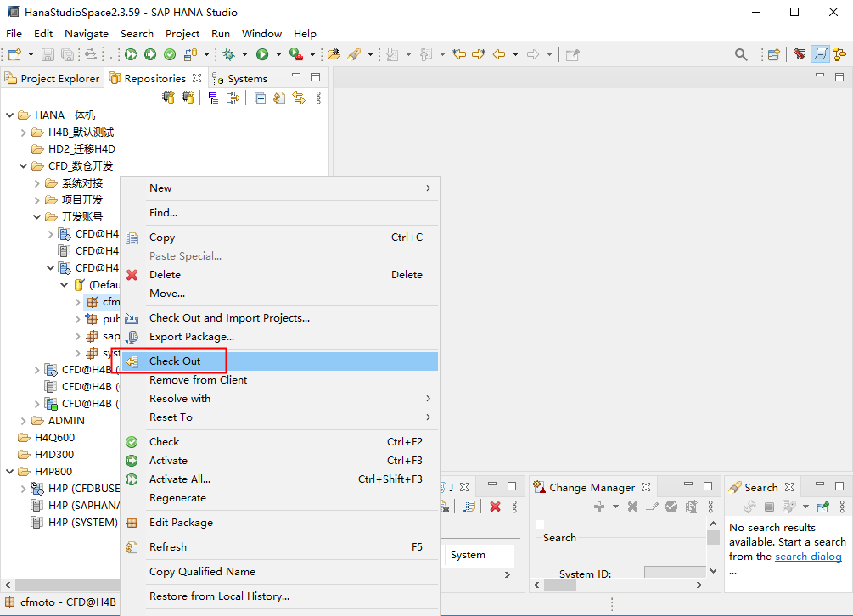This screenshot has width=853, height=616.
Task: Click Change Manager vertical scrollbar down arrow
Action: [713, 571]
